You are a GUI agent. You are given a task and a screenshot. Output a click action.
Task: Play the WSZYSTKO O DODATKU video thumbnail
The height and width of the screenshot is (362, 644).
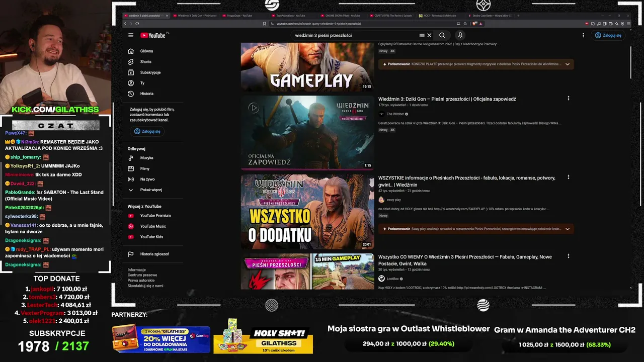[x=307, y=212]
